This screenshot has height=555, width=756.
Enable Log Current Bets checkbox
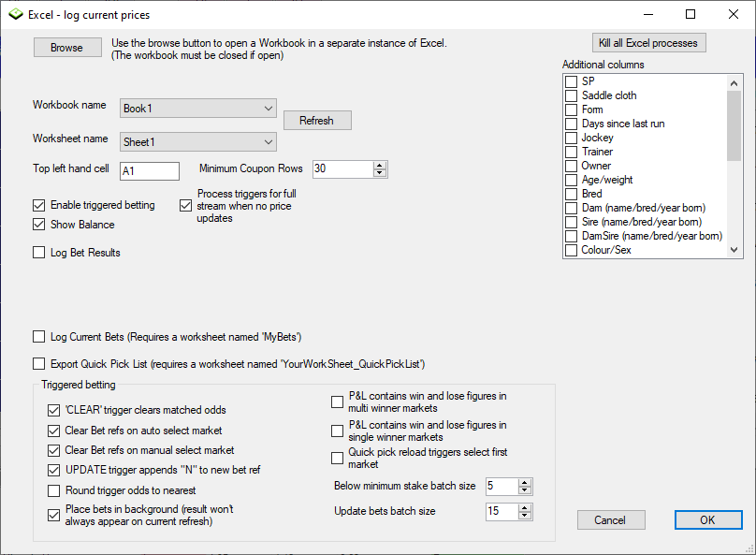point(39,337)
